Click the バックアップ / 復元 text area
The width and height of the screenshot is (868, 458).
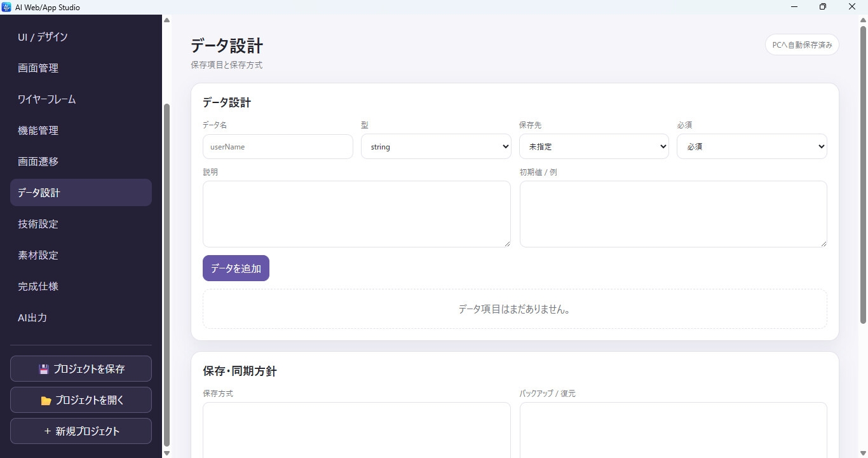point(674,430)
